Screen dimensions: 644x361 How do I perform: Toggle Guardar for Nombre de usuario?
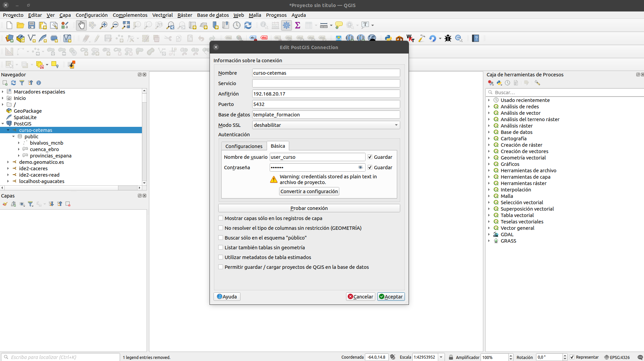[x=370, y=157]
